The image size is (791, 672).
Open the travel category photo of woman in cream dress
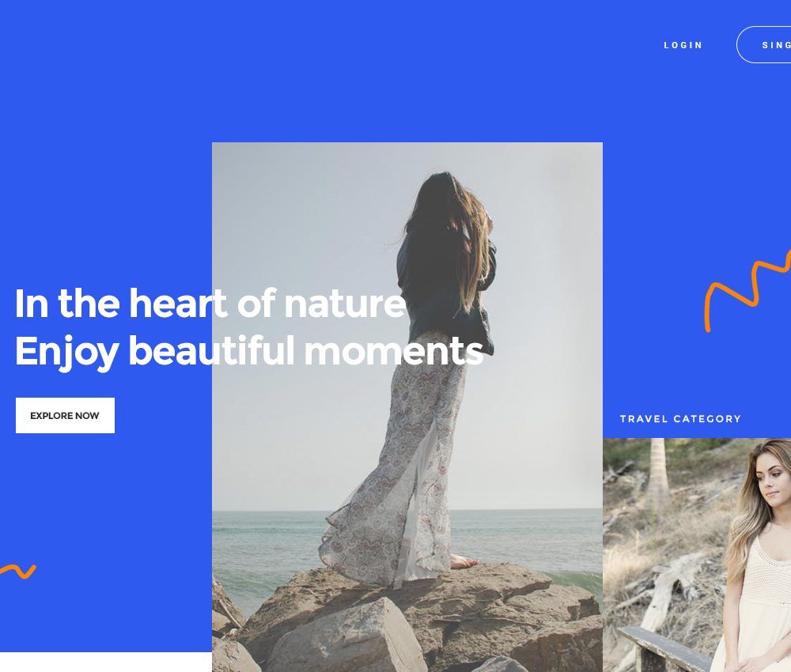[697, 555]
